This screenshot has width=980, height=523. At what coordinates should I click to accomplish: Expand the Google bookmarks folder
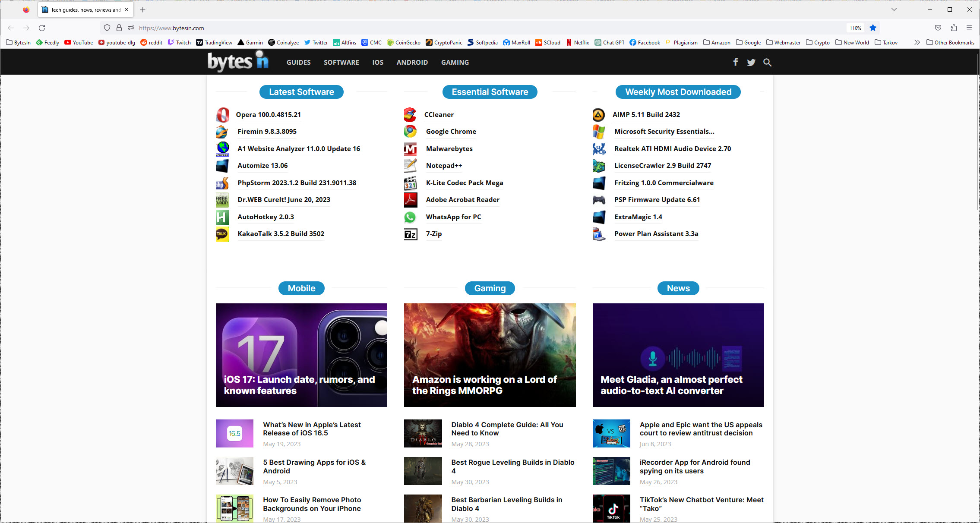(x=748, y=42)
